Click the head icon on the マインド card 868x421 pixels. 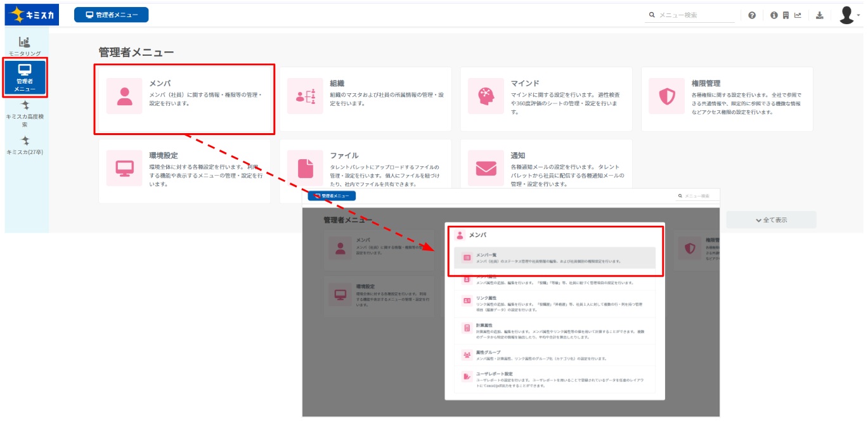486,96
